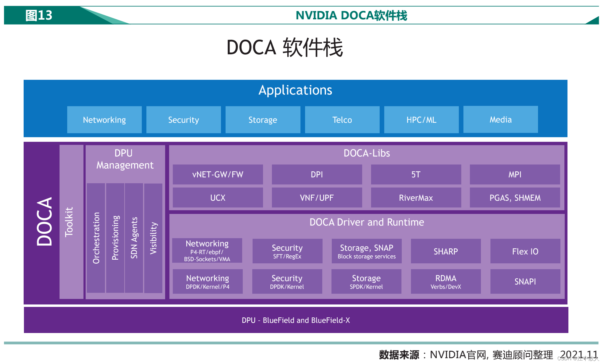This screenshot has width=604, height=364.
Task: Click Security SFT/RegEx box
Action: point(287,251)
